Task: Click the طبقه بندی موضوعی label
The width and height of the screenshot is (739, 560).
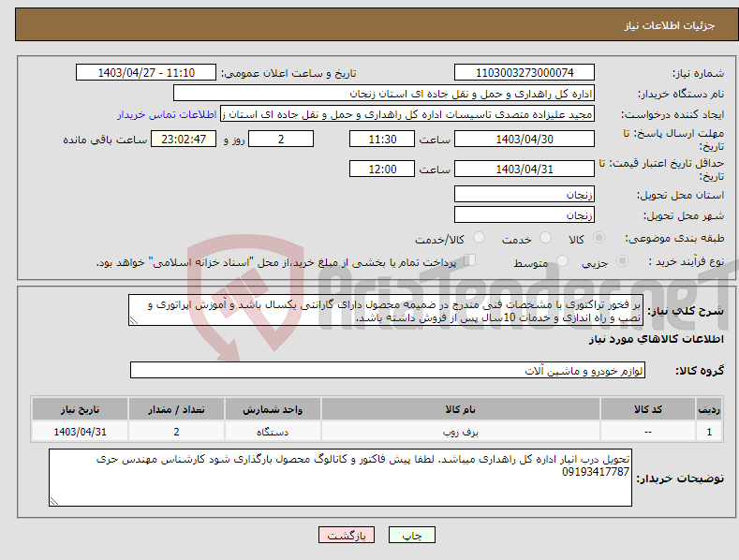Action: pos(674,238)
